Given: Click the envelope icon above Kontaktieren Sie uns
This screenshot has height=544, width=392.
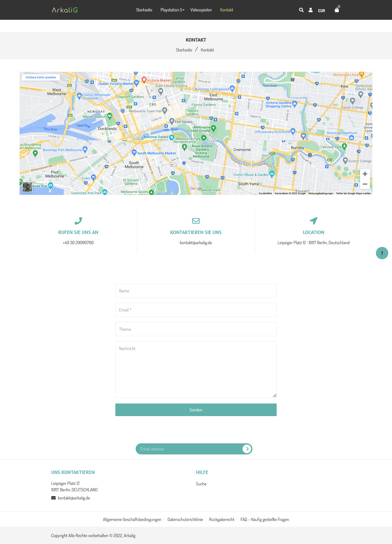Looking at the screenshot, I should (196, 221).
